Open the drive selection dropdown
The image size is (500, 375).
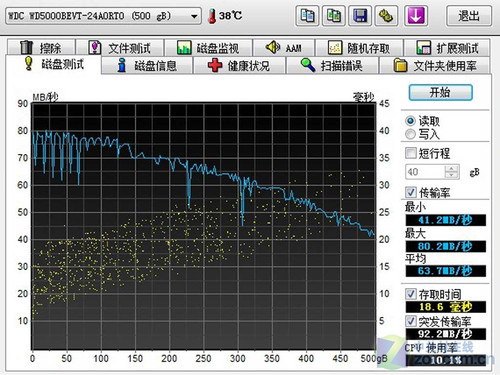(x=103, y=16)
